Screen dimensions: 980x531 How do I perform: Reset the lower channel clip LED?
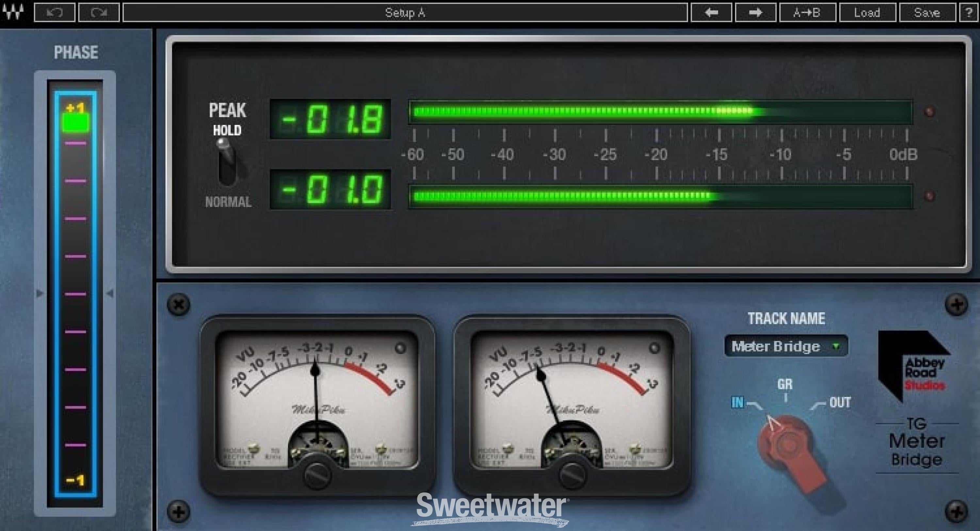[929, 196]
